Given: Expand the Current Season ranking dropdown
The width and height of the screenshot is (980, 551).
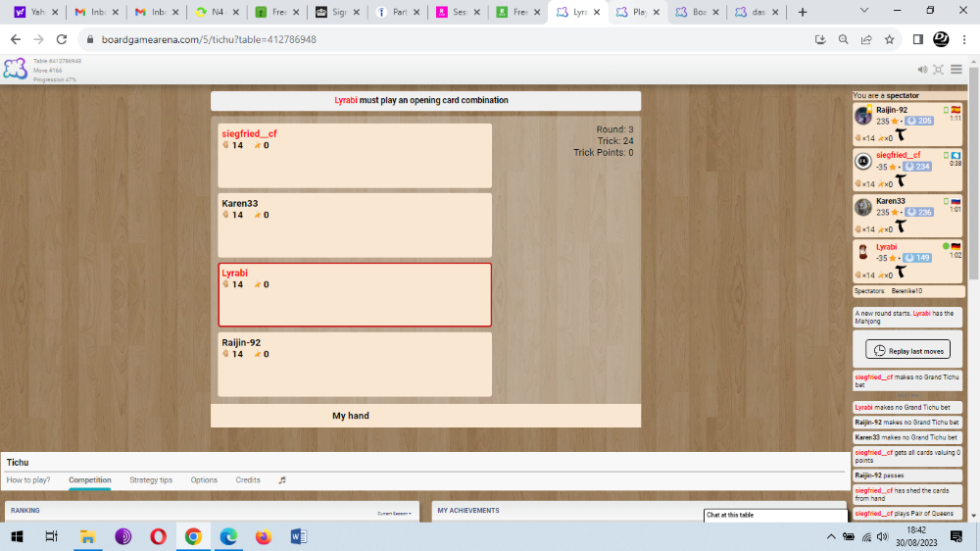Looking at the screenshot, I should [x=394, y=514].
